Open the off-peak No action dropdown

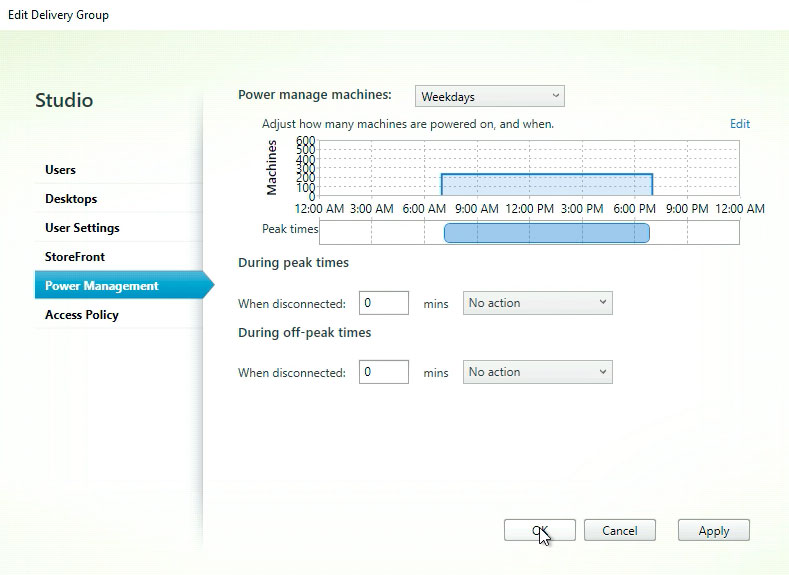pyautogui.click(x=537, y=372)
